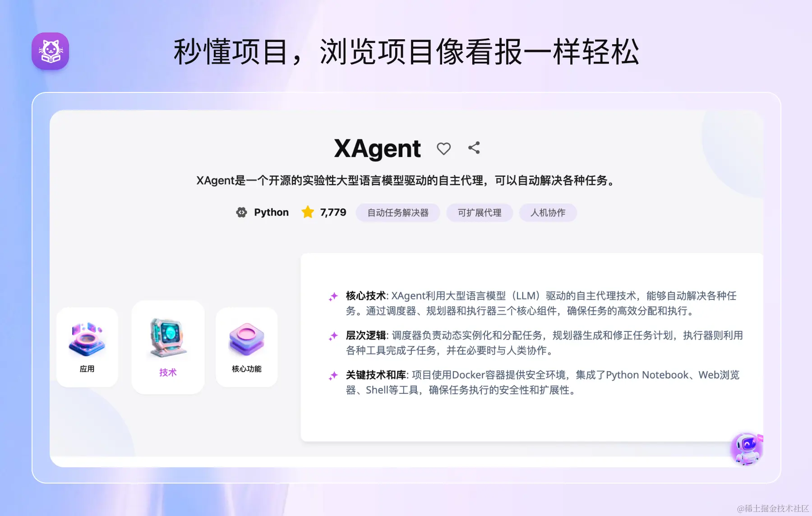Click the XAgent project title

[377, 148]
